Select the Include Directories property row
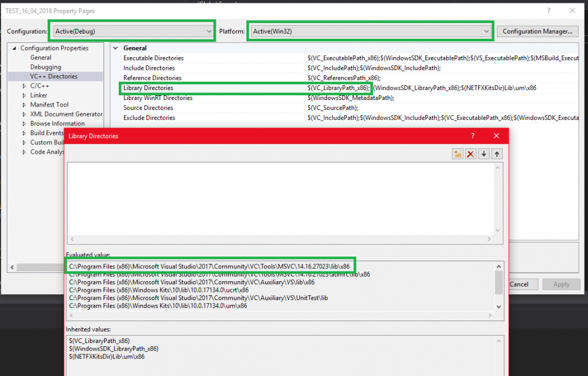 point(153,68)
